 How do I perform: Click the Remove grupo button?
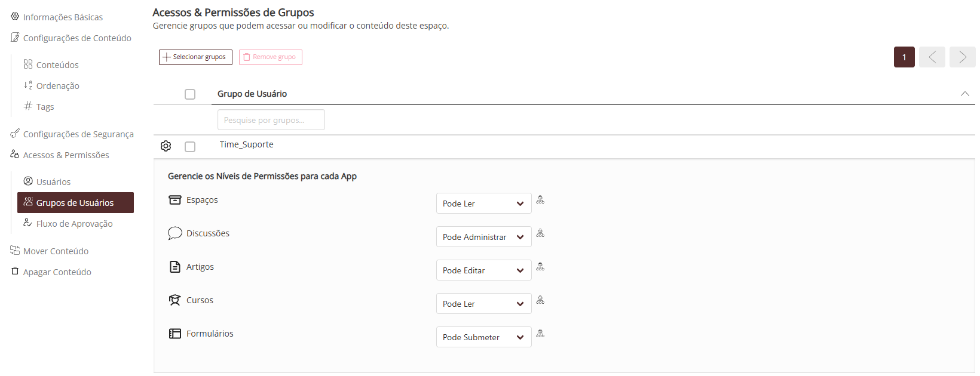tap(271, 57)
